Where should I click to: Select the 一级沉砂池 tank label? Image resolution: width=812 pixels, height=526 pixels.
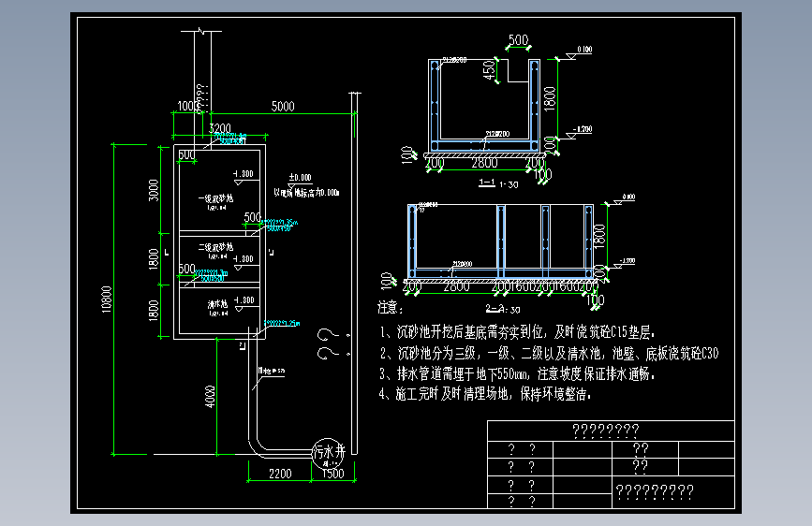pos(215,198)
